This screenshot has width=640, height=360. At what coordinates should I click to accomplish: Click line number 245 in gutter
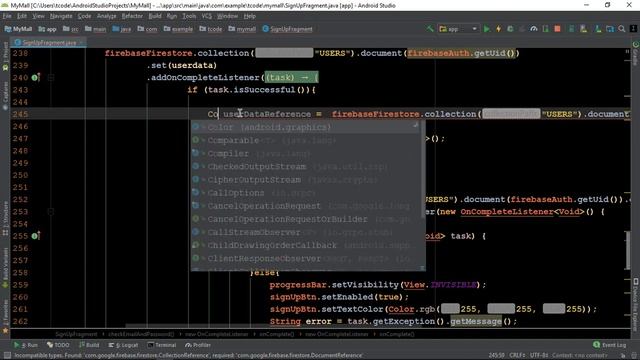coord(20,114)
